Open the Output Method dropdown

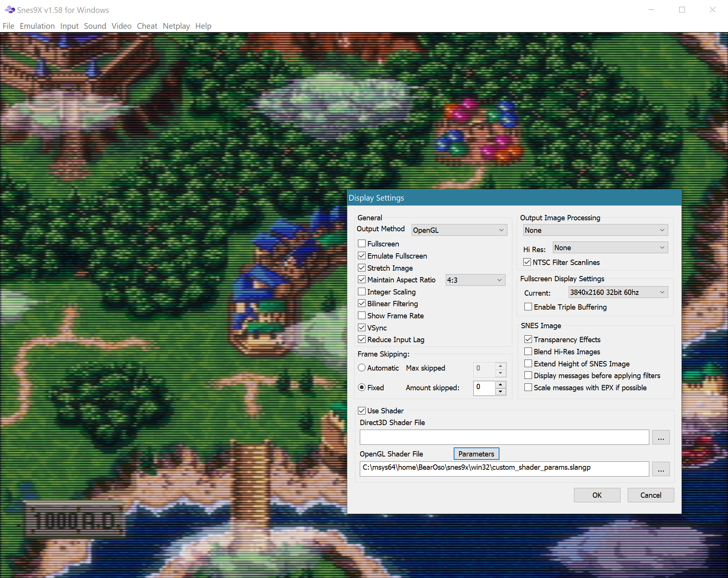point(459,230)
